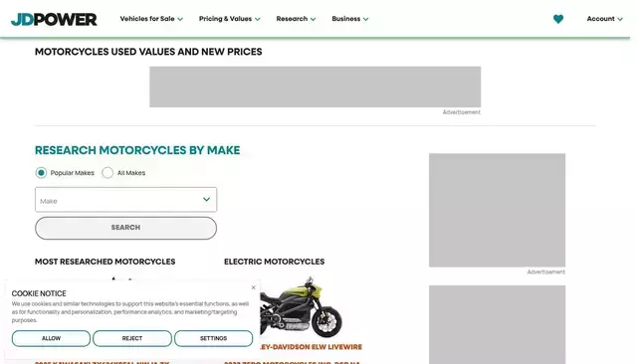The height and width of the screenshot is (364, 637).
Task: Open the Make dropdown
Action: 126,200
